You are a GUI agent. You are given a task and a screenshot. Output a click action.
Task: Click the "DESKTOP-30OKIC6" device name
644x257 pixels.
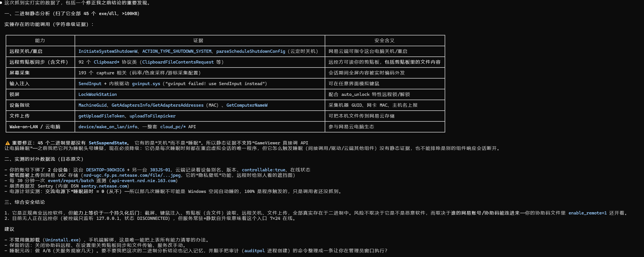(x=105, y=170)
